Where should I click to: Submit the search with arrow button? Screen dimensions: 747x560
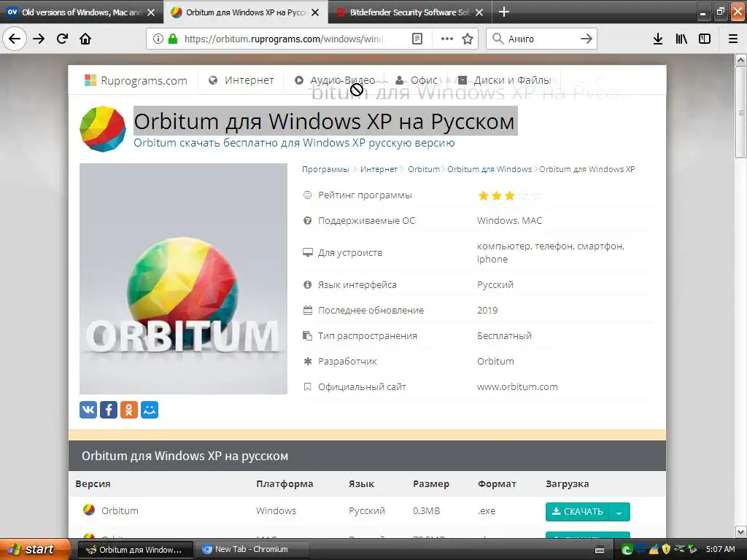587,39
